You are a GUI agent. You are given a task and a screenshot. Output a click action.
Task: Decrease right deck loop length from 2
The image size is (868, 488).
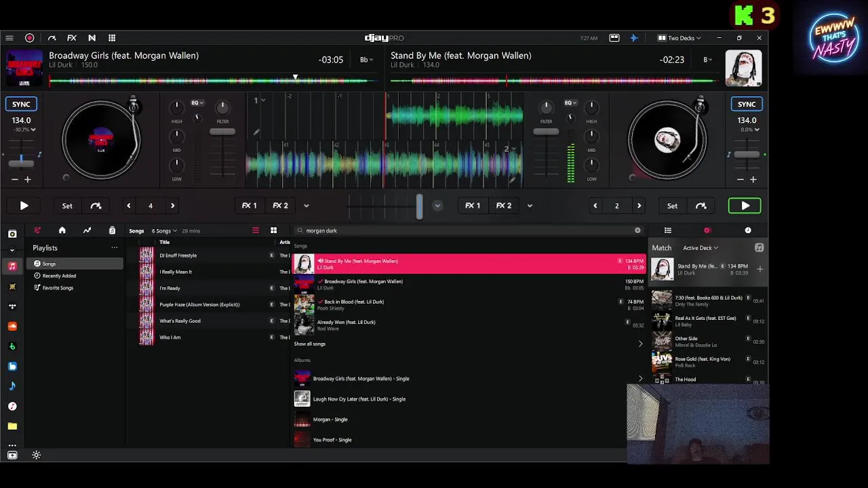coord(595,205)
